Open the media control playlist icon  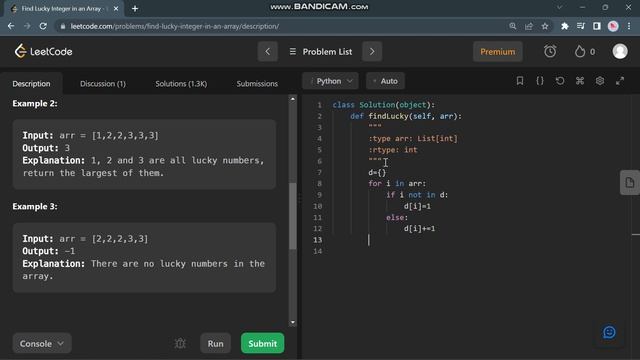point(580,26)
